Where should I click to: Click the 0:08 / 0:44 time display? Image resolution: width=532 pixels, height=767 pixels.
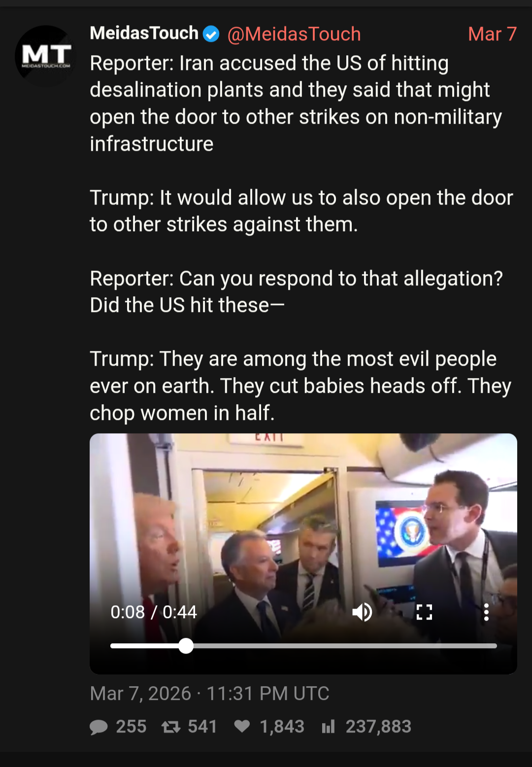[x=154, y=612]
